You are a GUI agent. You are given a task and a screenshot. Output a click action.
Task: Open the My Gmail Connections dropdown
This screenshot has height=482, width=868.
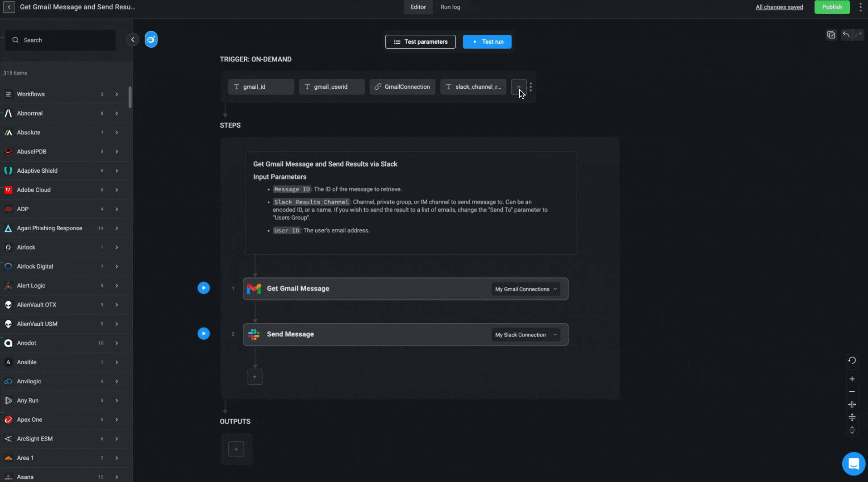point(526,289)
